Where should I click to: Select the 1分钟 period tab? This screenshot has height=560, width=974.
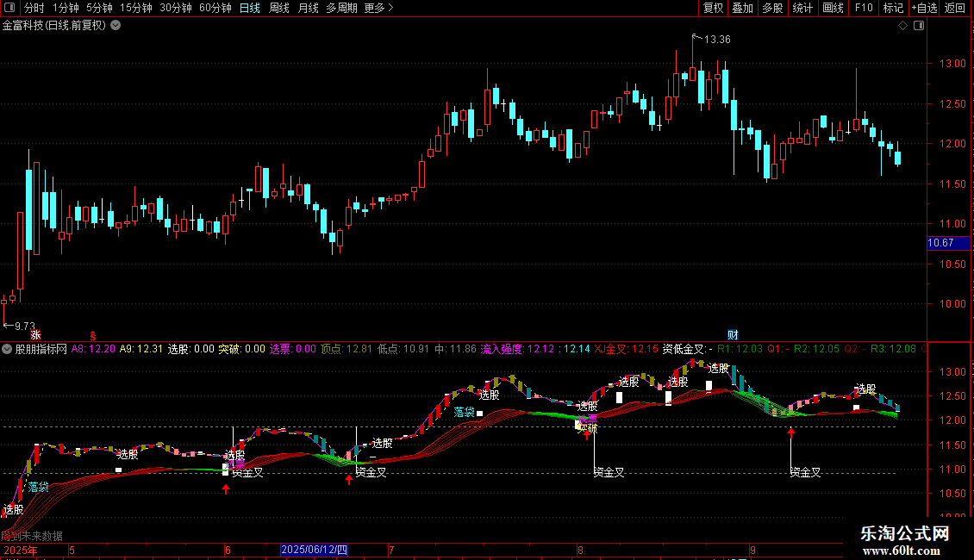66,8
